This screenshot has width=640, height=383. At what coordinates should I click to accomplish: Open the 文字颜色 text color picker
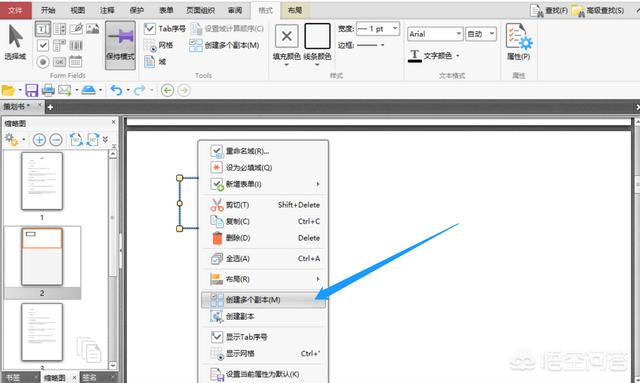pyautogui.click(x=433, y=56)
